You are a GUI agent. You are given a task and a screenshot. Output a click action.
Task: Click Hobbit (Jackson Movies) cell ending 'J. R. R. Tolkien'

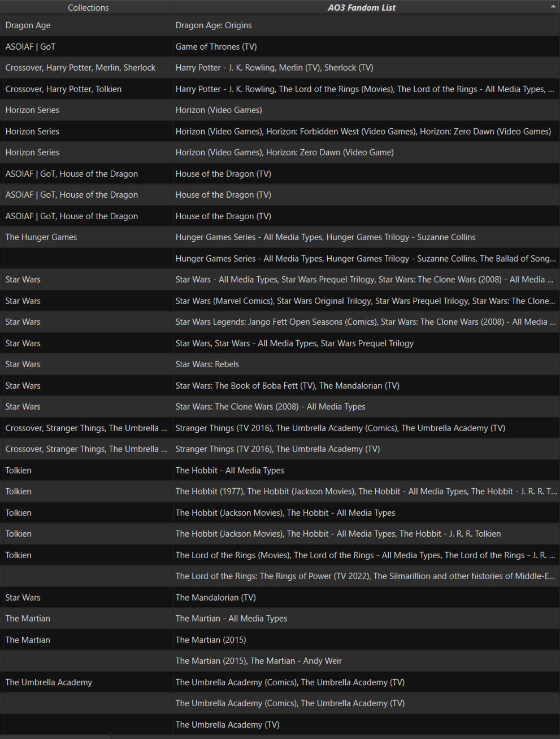point(366,534)
